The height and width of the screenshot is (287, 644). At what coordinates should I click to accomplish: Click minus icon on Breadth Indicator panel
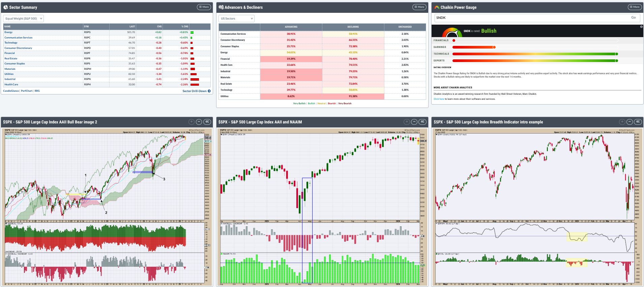pyautogui.click(x=630, y=122)
